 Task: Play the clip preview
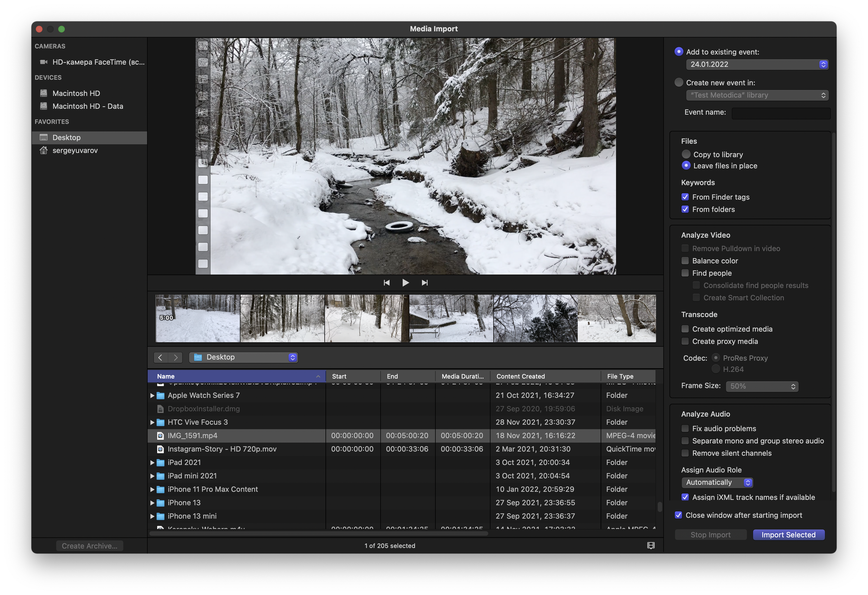405,283
